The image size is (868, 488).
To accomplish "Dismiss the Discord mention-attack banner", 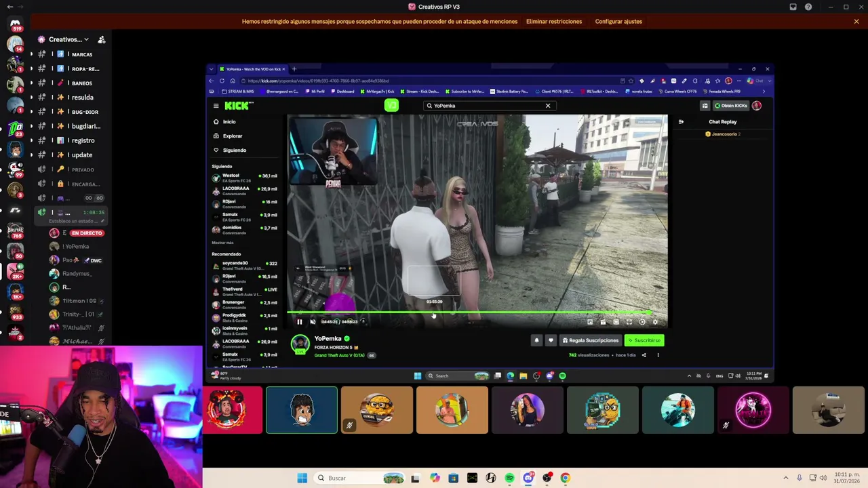I will [x=856, y=22].
